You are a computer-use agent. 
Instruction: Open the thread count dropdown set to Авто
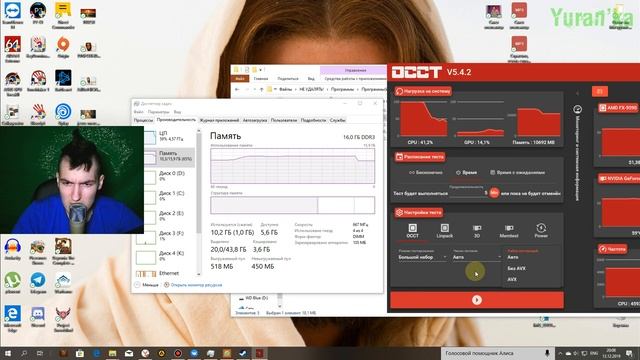[x=476, y=257]
